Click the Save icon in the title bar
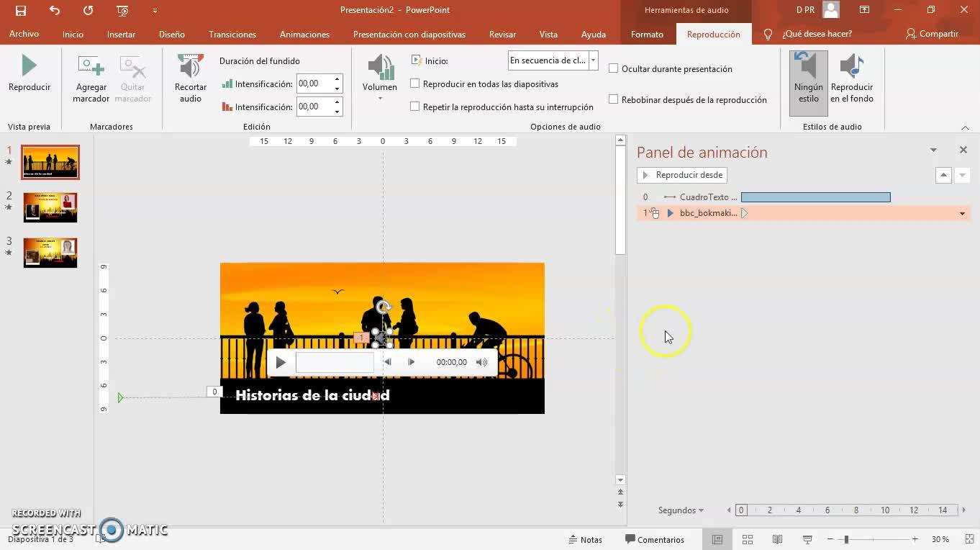 21,10
